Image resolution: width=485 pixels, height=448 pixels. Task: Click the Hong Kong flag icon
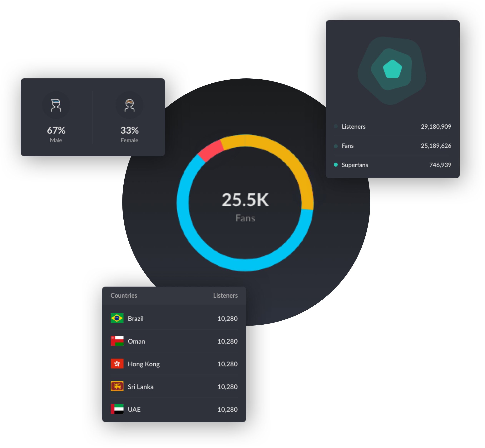tap(117, 364)
